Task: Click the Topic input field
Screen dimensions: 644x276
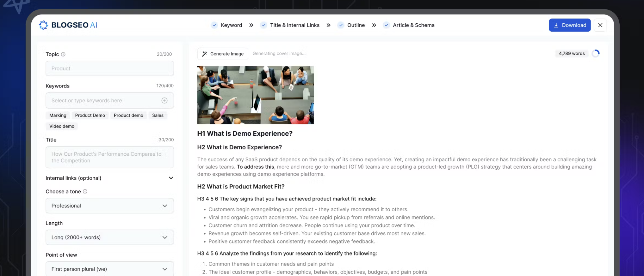Action: coord(110,69)
